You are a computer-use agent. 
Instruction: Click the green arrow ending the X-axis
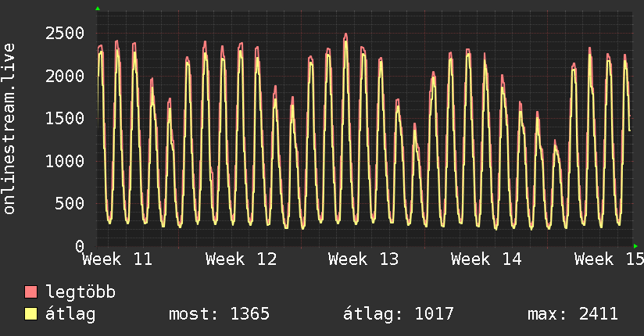click(636, 246)
